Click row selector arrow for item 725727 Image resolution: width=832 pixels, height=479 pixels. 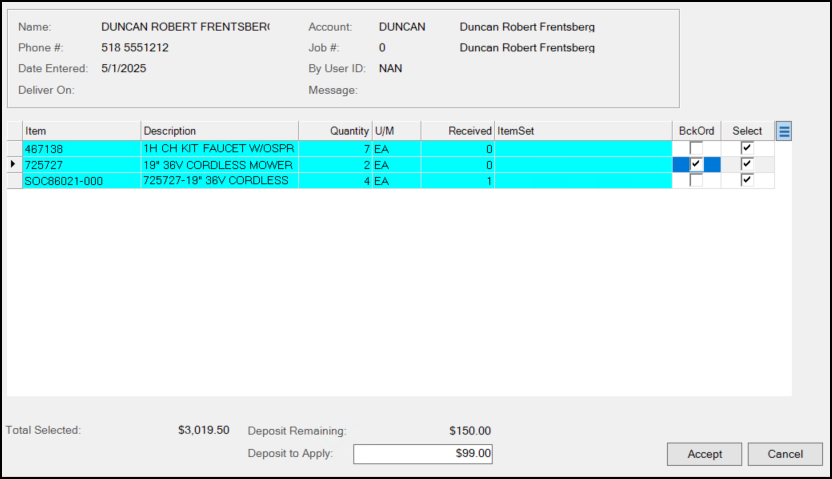[14, 164]
